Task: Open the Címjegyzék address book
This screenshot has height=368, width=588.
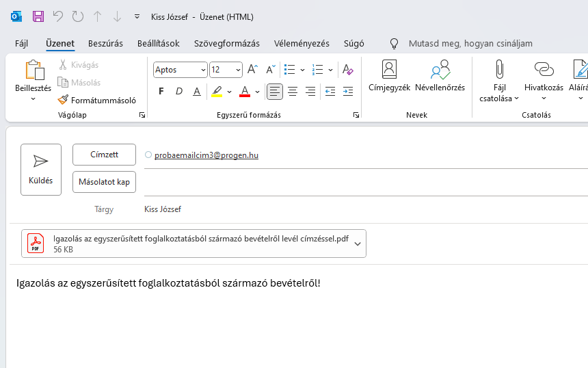Action: pyautogui.click(x=389, y=77)
